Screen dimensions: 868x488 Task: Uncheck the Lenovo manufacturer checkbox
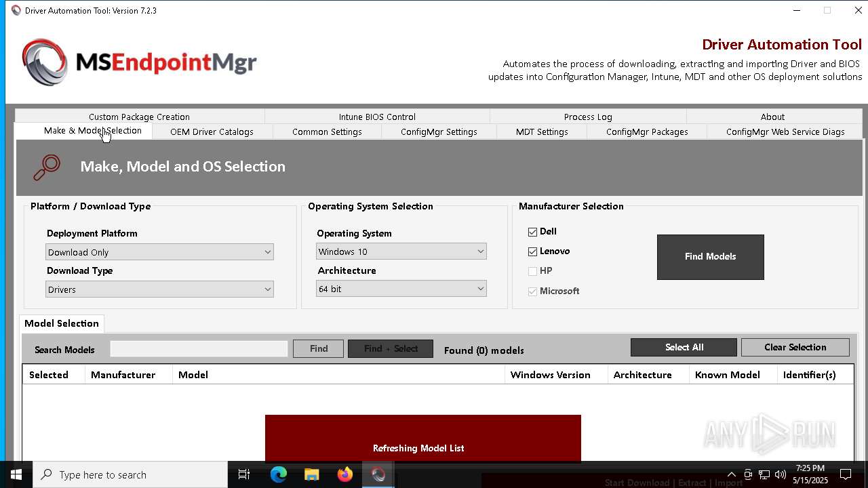[x=532, y=251]
